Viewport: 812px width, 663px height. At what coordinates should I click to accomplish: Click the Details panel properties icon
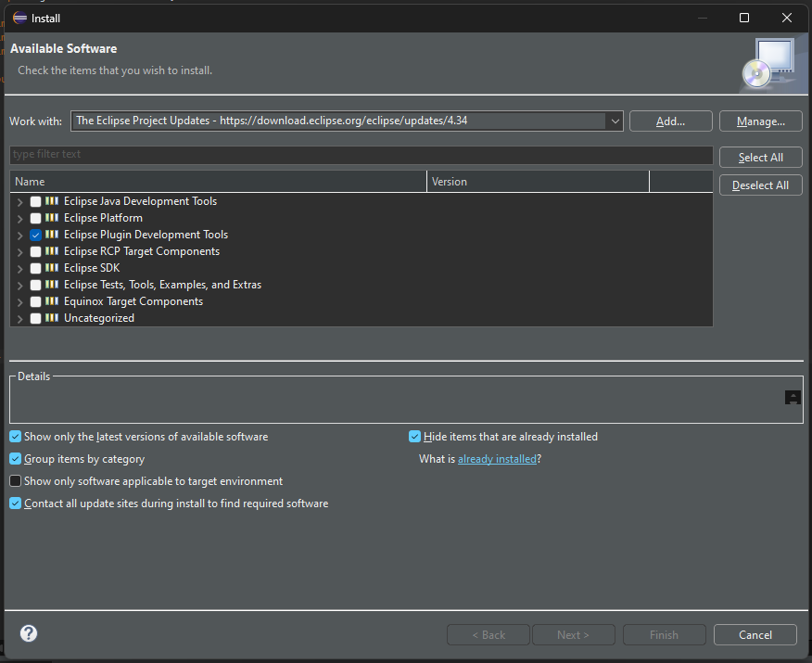coord(793,397)
